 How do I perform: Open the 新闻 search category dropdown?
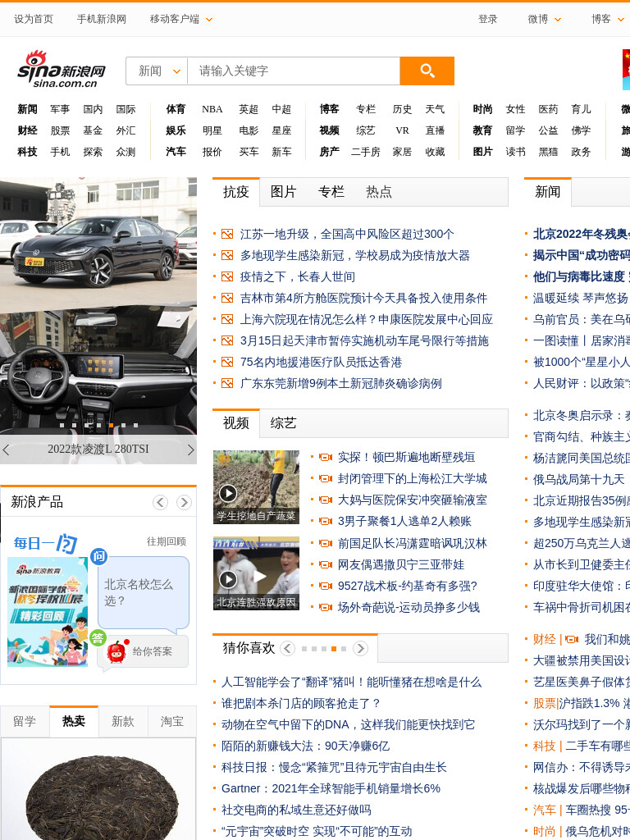[x=157, y=71]
